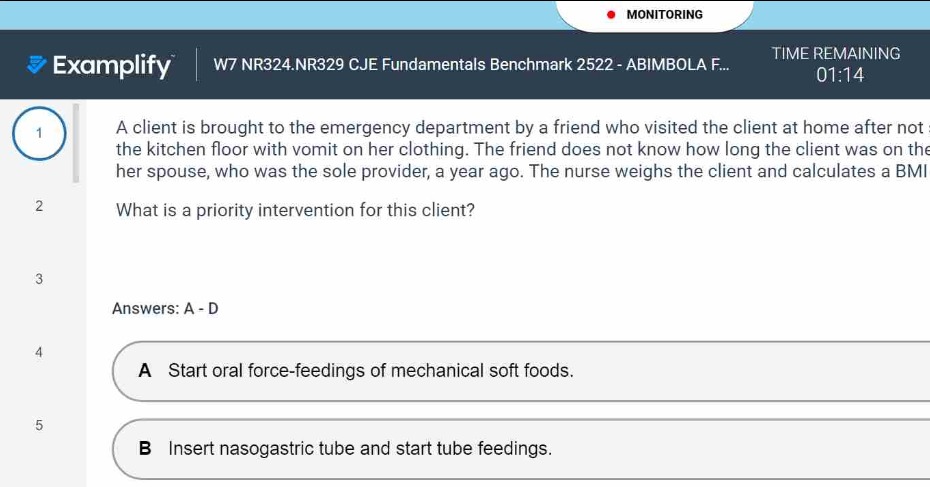Click the bold letter B marker
The image size is (930, 487).
coord(145,448)
